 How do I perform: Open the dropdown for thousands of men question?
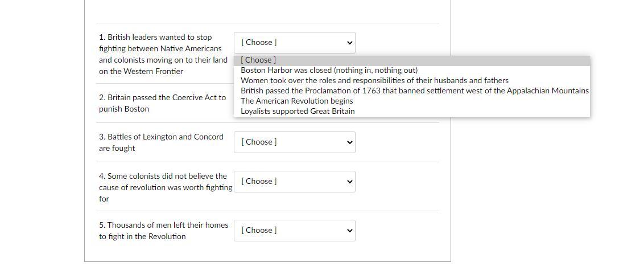[294, 231]
